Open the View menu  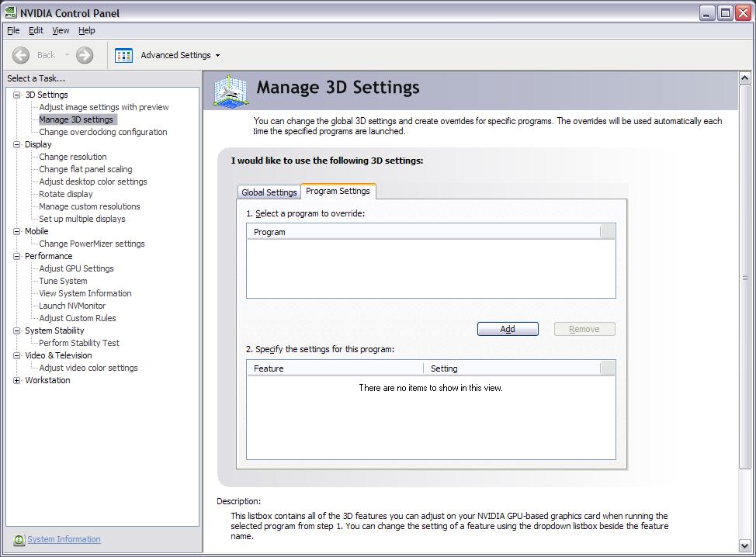(61, 30)
